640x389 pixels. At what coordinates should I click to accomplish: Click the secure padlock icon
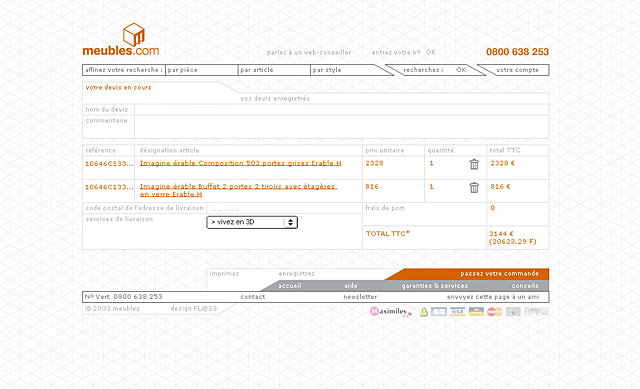coord(424,312)
